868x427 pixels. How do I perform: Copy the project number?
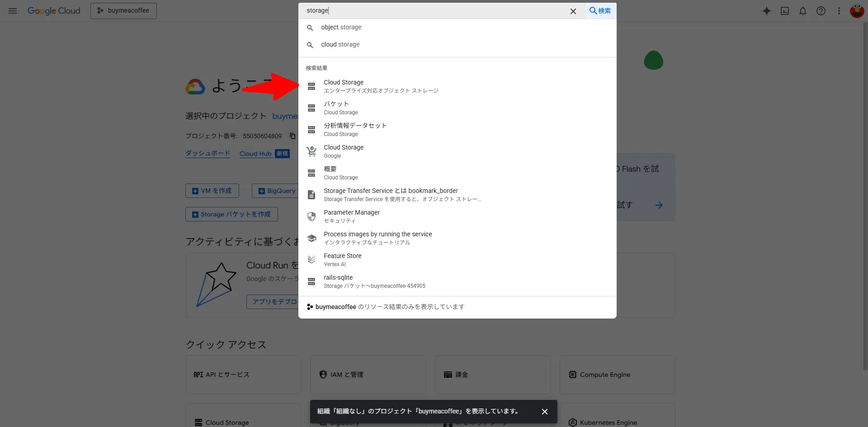pyautogui.click(x=292, y=136)
